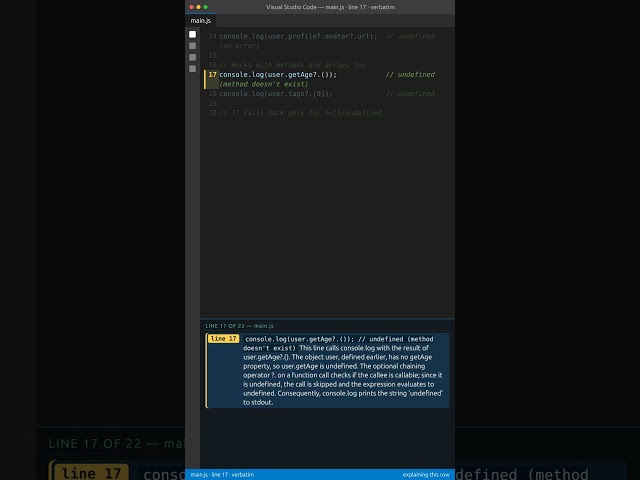Click the yellow "line 17" badge in the panel
This screenshot has width=640, height=480.
tap(223, 339)
